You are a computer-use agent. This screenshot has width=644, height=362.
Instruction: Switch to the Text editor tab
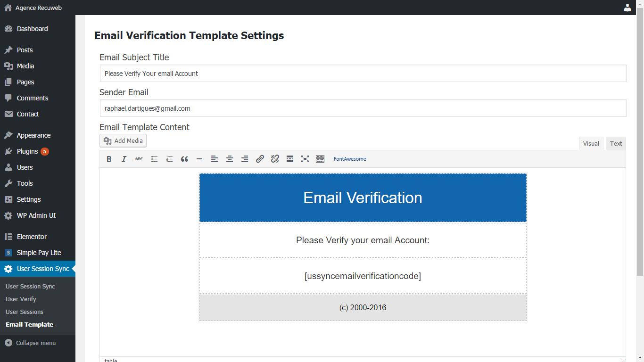(616, 144)
